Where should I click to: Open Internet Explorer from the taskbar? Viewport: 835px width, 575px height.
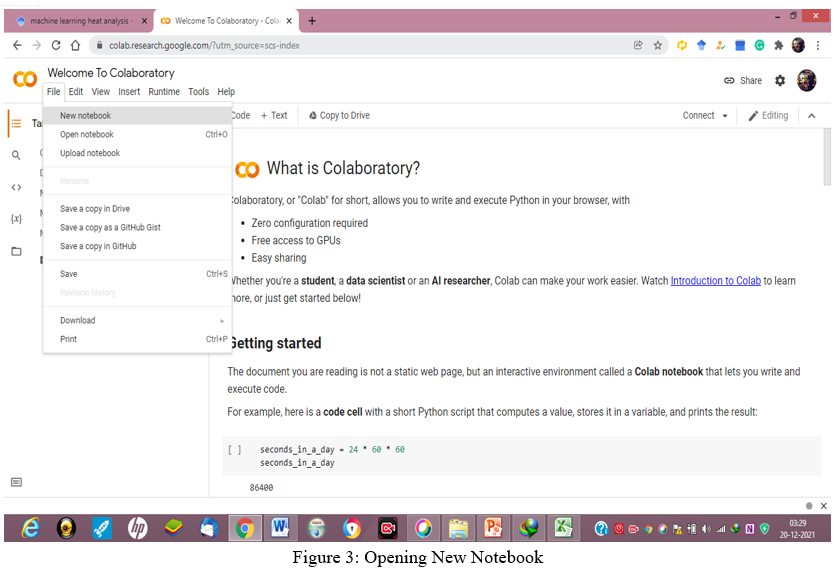coord(30,528)
